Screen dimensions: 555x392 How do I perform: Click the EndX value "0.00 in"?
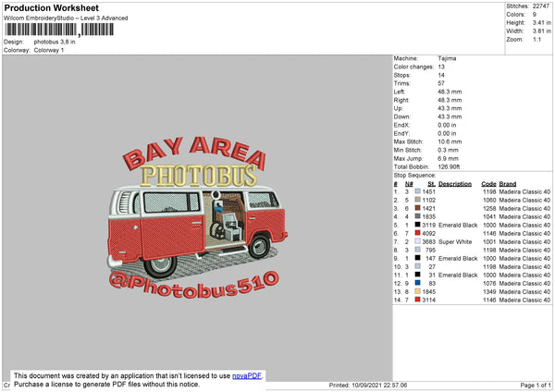pos(447,125)
